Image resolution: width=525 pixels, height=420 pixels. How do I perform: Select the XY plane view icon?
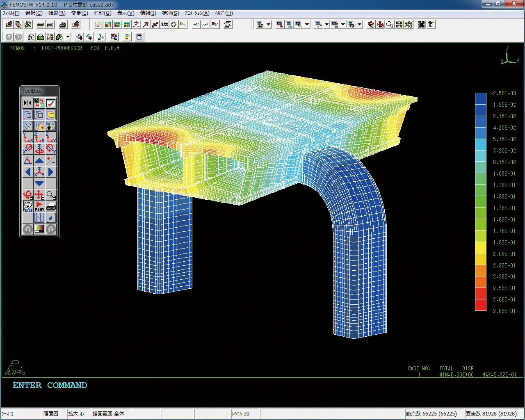(28, 137)
